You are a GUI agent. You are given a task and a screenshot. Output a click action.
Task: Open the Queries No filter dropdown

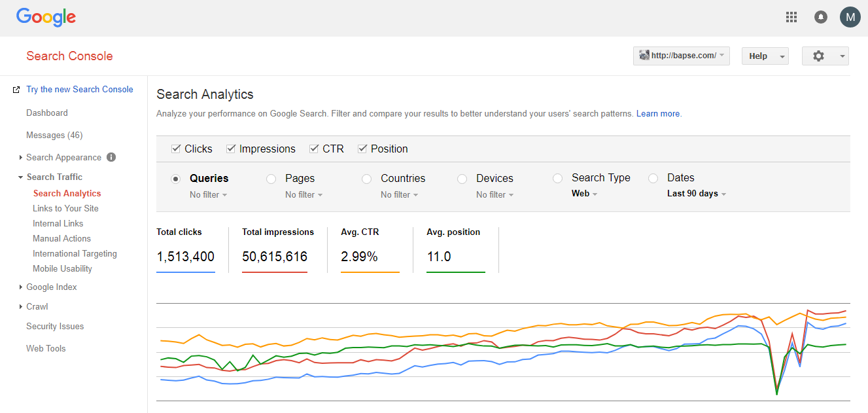[209, 194]
